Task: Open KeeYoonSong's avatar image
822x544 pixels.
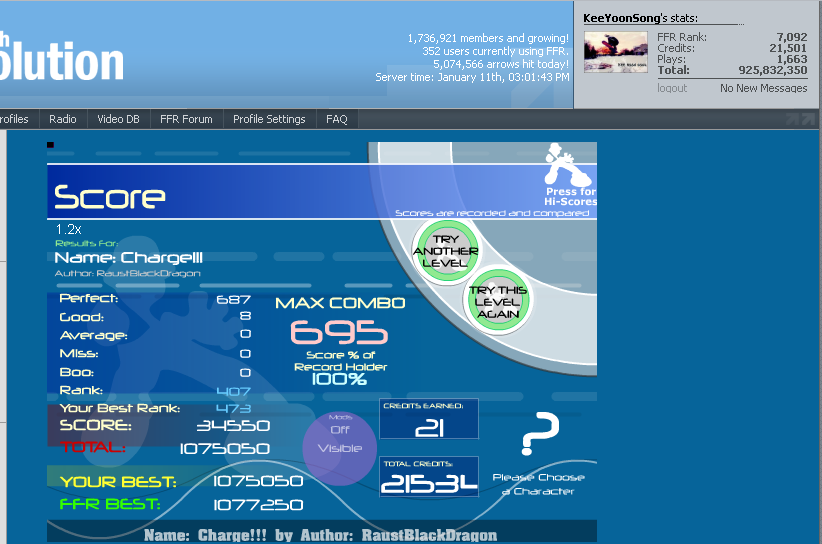Action: tap(615, 52)
